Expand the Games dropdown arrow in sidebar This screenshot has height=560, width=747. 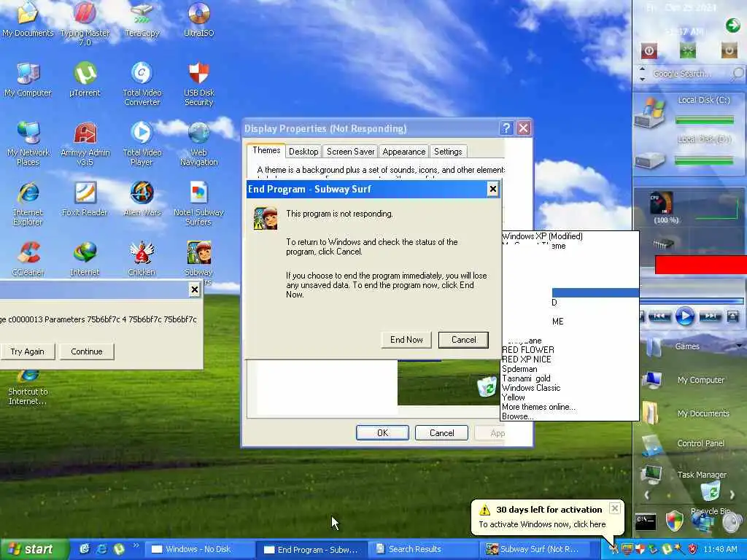click(740, 346)
